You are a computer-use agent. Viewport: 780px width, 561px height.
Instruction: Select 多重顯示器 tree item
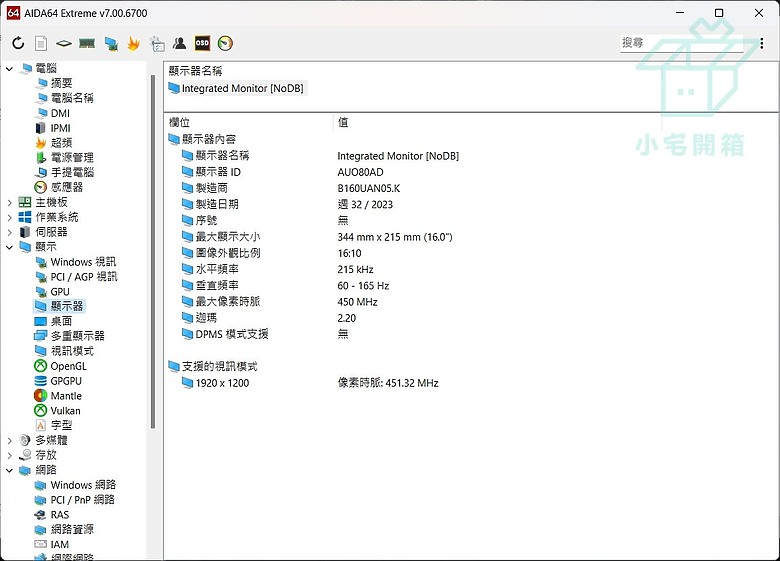click(70, 336)
